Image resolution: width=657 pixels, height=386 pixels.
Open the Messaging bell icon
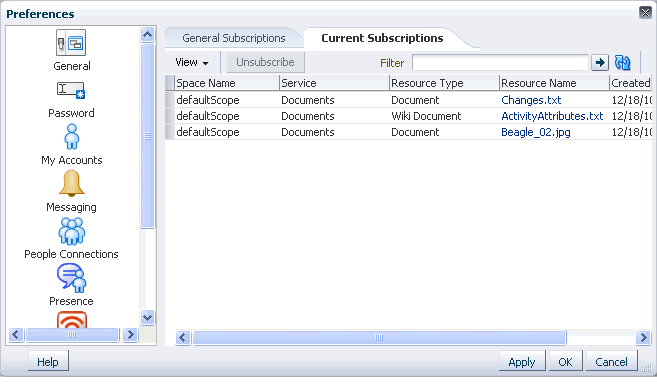[72, 184]
